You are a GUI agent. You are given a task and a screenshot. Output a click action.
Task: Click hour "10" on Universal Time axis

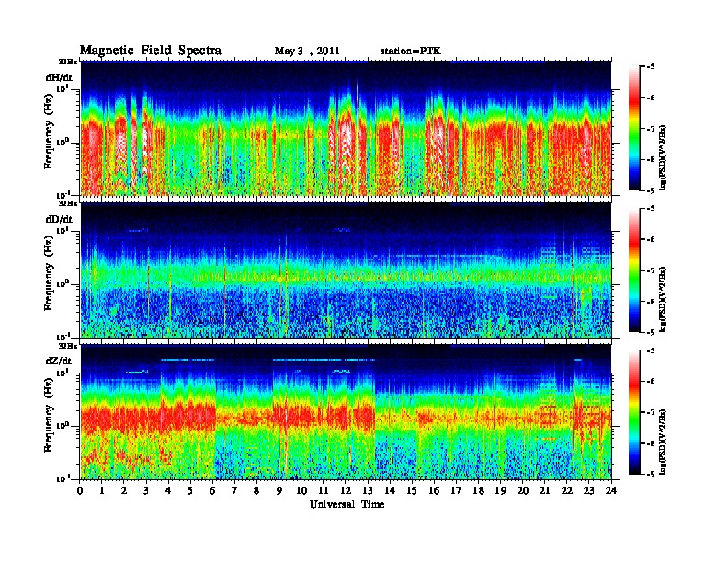[301, 490]
